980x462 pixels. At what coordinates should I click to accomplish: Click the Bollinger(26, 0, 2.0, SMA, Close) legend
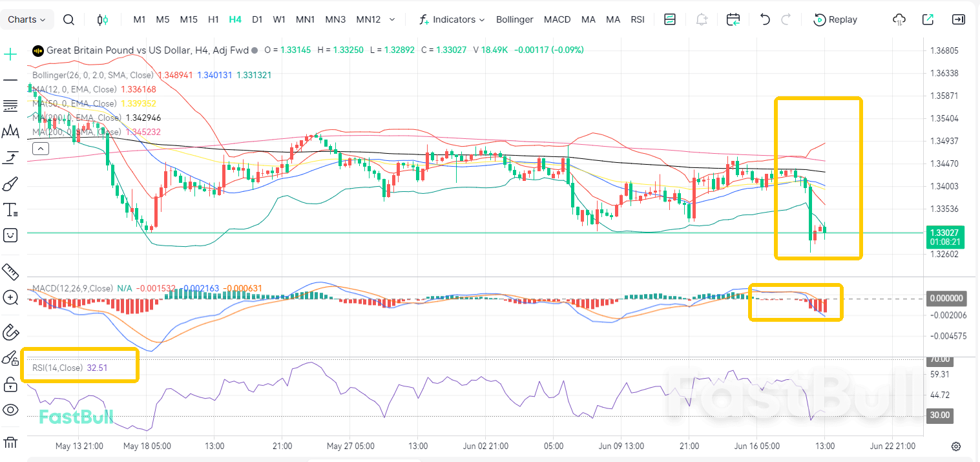[x=93, y=75]
